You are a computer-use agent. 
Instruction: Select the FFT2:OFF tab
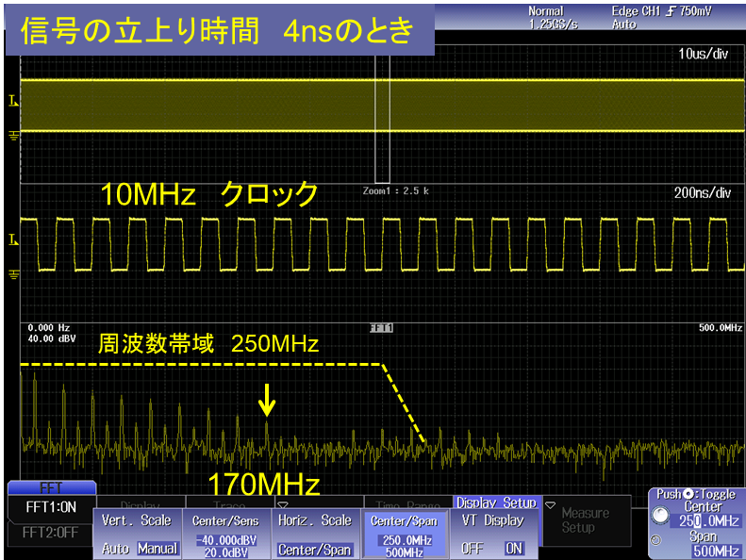[50, 532]
